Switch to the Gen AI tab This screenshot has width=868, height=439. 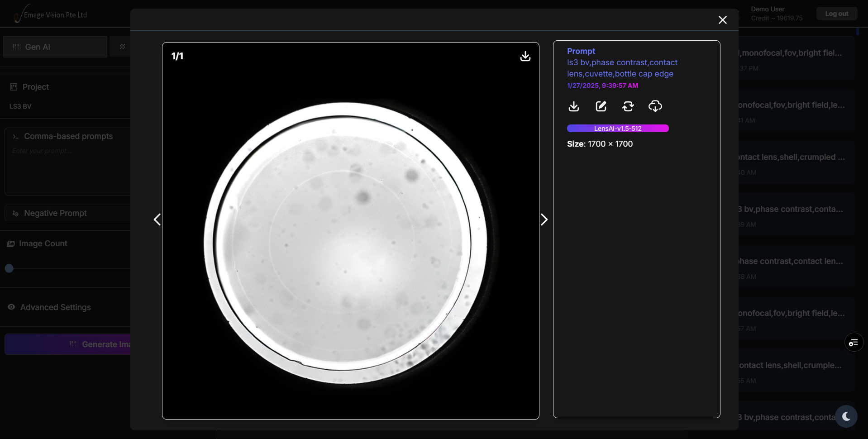(55, 47)
